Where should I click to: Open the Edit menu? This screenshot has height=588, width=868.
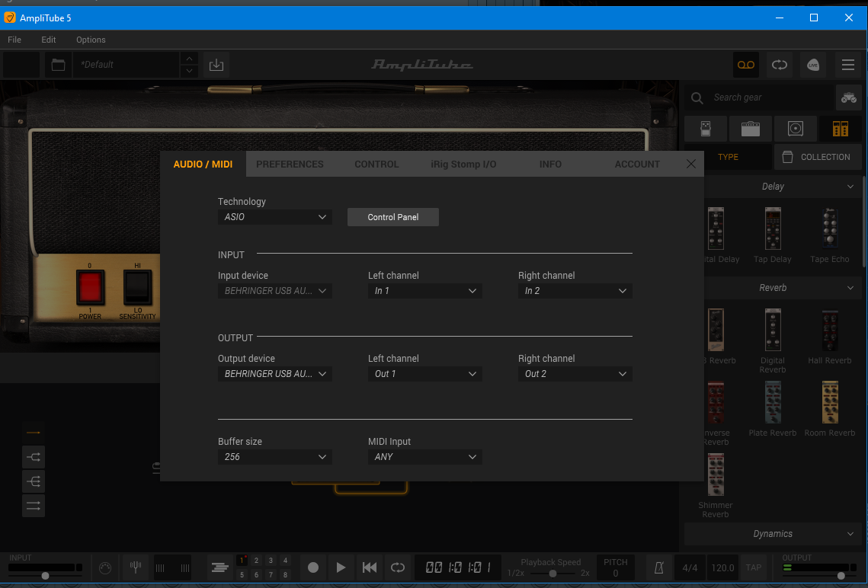click(x=49, y=40)
